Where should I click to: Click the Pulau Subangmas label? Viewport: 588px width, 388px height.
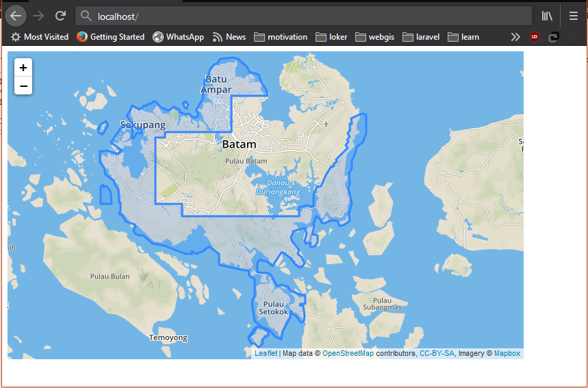click(x=382, y=304)
